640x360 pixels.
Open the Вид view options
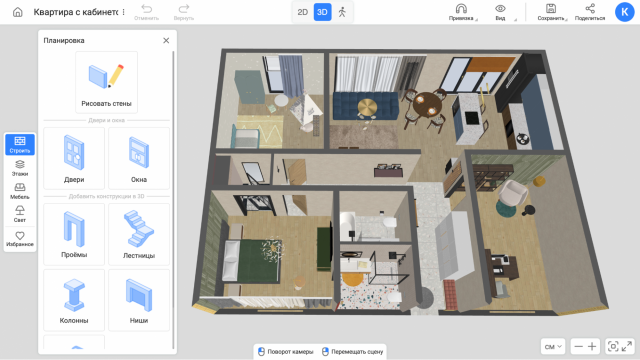[501, 12]
